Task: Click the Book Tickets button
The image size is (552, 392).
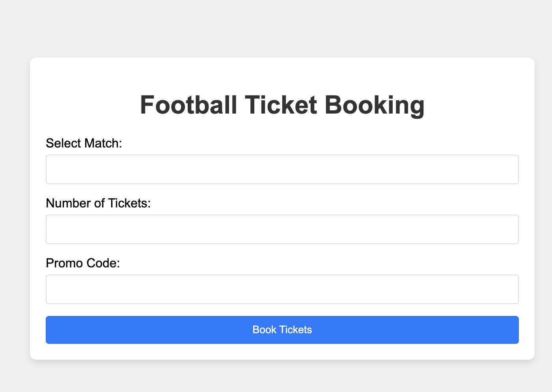Action: click(282, 330)
